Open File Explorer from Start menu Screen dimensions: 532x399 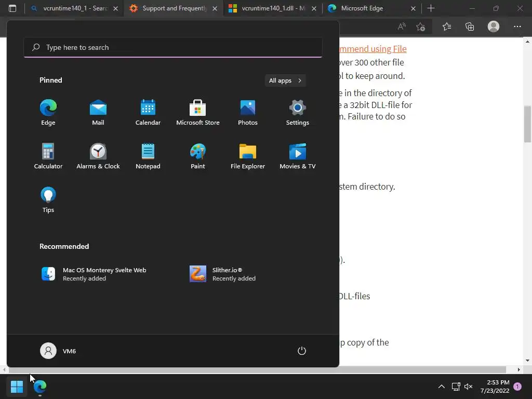pyautogui.click(x=248, y=156)
